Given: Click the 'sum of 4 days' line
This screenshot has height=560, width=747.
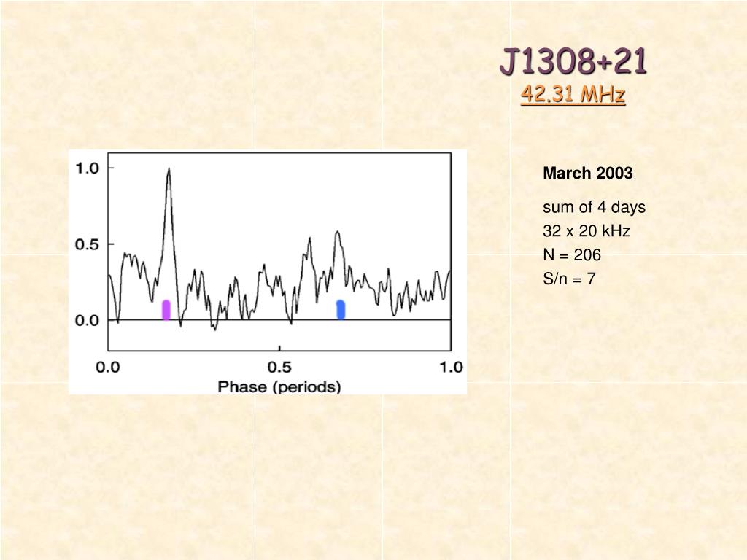Looking at the screenshot, I should click(x=594, y=207).
